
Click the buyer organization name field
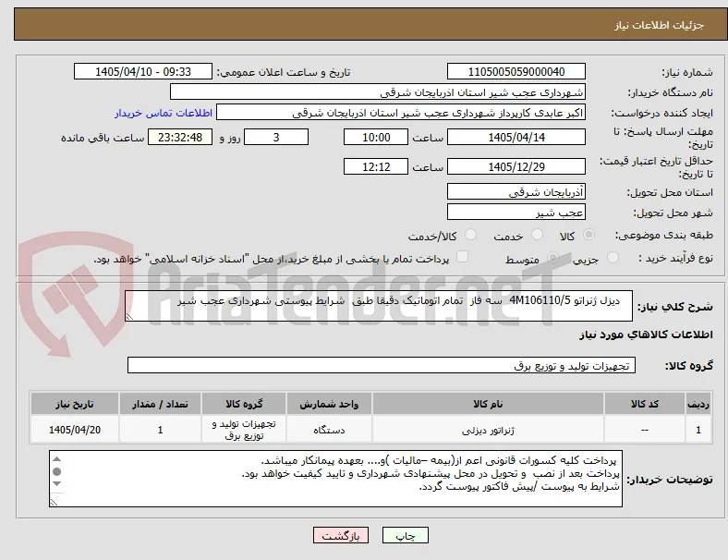click(378, 91)
